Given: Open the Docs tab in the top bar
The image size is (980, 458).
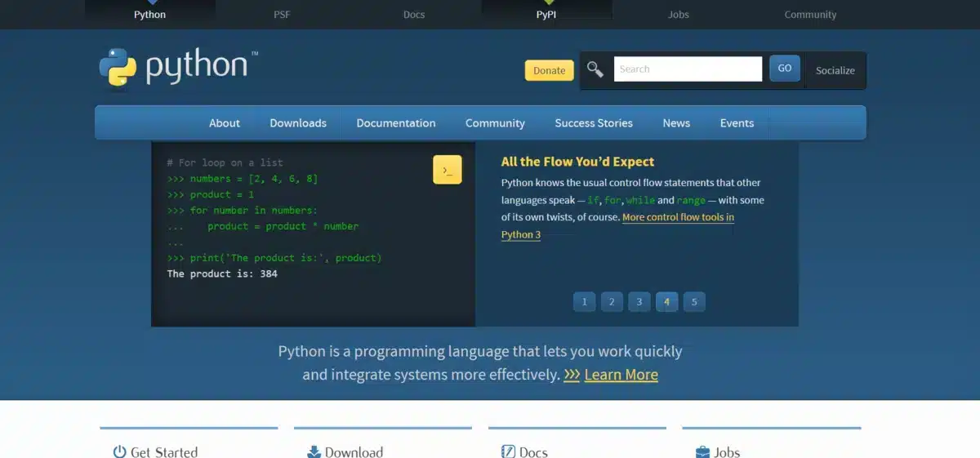Looking at the screenshot, I should tap(414, 15).
